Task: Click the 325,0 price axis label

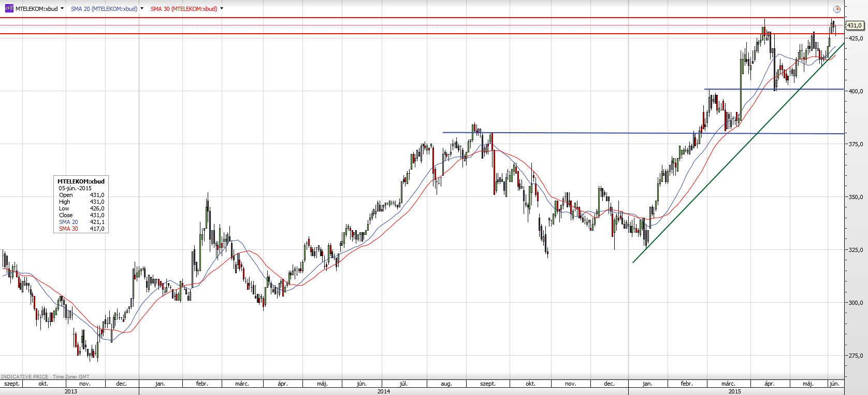Action: click(x=856, y=250)
